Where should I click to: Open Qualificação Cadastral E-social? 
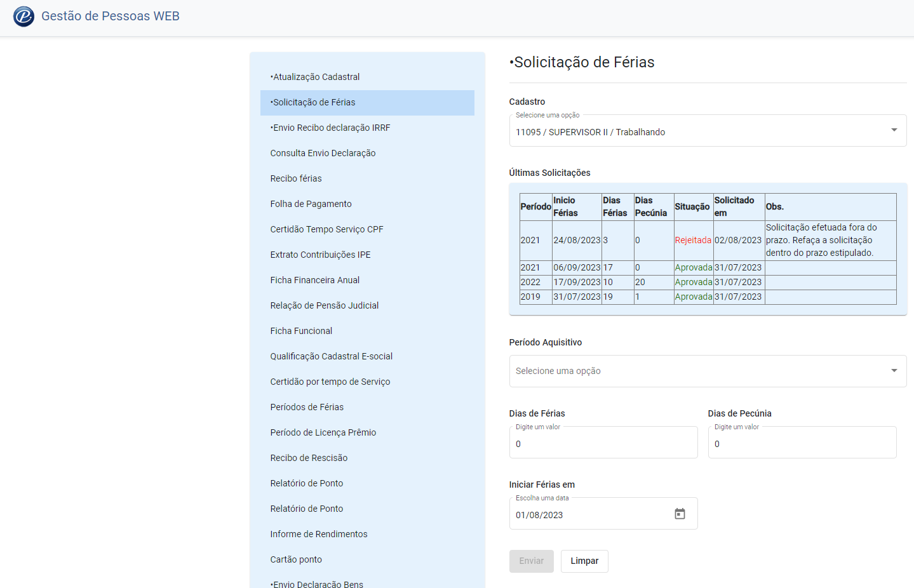click(x=367, y=356)
